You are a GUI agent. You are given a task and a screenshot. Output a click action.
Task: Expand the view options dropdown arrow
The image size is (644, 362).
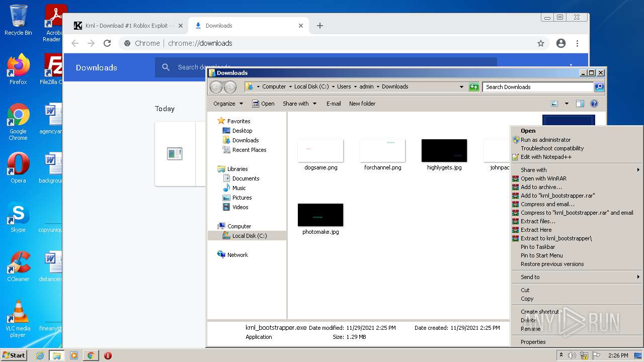point(567,104)
